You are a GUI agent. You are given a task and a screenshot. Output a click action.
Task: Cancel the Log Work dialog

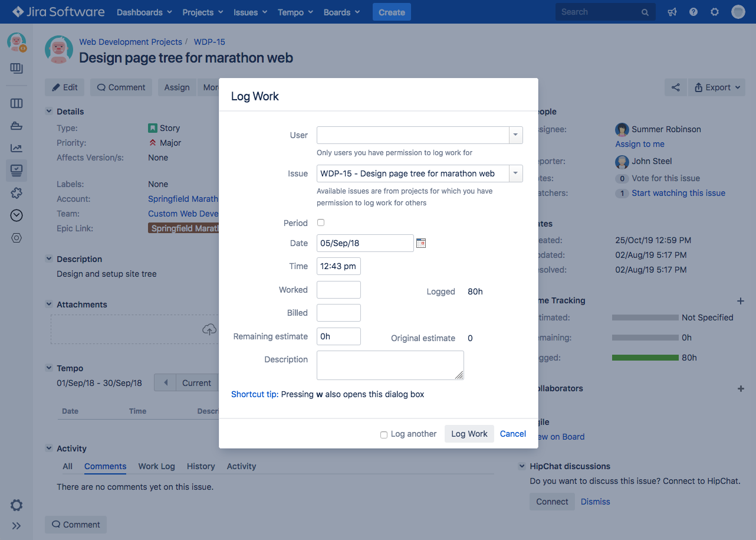click(512, 434)
